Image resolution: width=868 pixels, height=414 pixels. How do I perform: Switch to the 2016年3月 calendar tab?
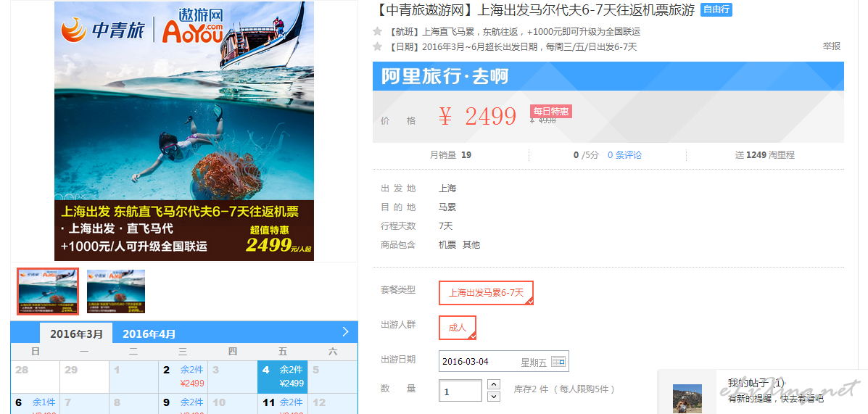tap(76, 334)
